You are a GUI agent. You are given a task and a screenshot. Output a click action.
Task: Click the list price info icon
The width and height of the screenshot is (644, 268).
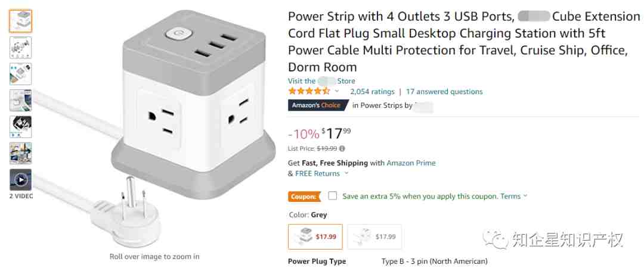tap(342, 148)
